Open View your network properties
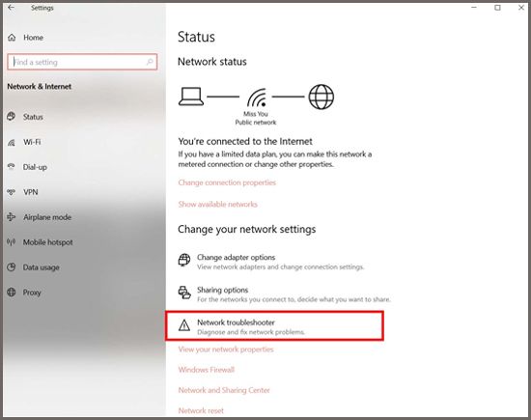531x420 pixels. pos(226,350)
